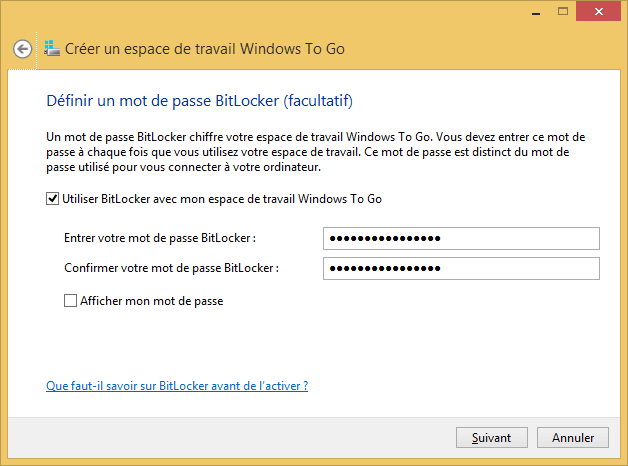Focus the Confirmer votre mot de passe field
Screen dimensions: 628x466
pyautogui.click(x=461, y=269)
